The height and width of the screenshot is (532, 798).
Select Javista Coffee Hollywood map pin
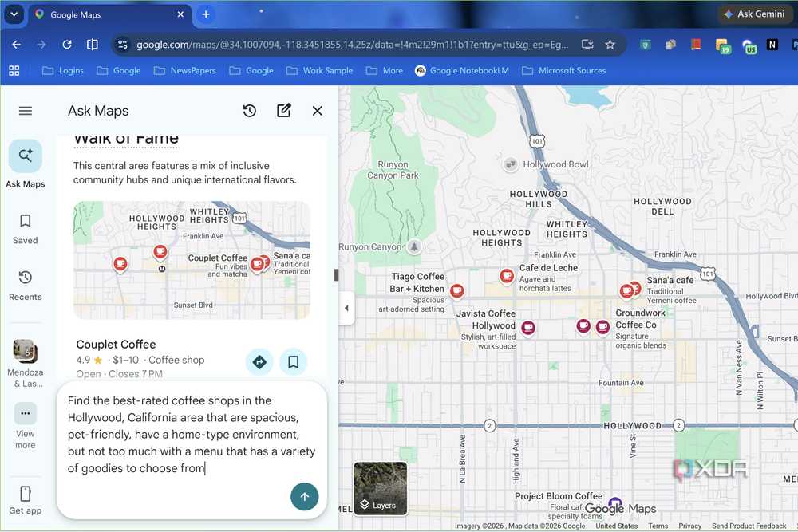[x=528, y=328]
